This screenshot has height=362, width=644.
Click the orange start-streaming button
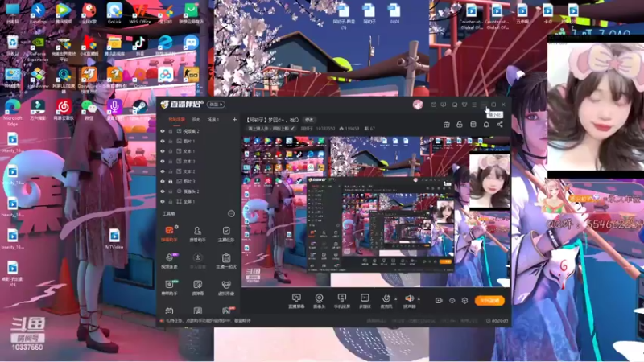click(x=489, y=300)
